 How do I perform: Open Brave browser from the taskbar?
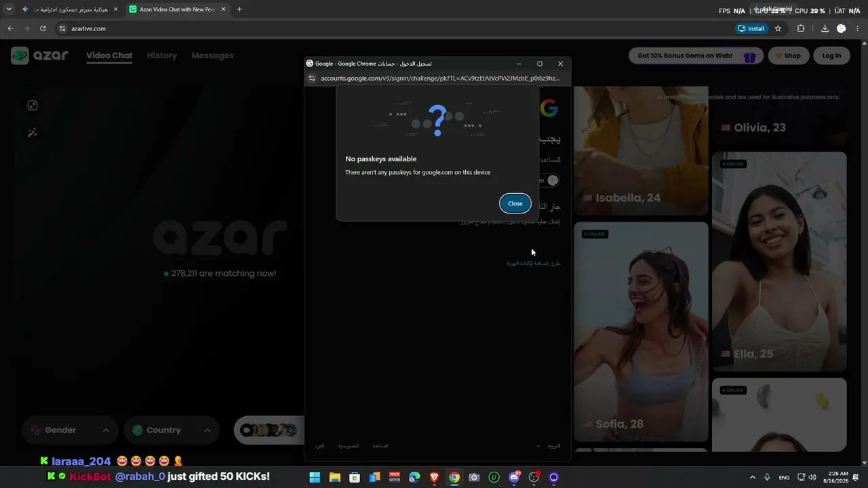(x=434, y=477)
